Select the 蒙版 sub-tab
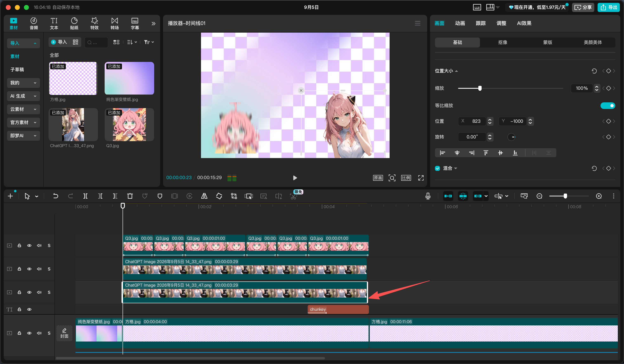 click(547, 42)
